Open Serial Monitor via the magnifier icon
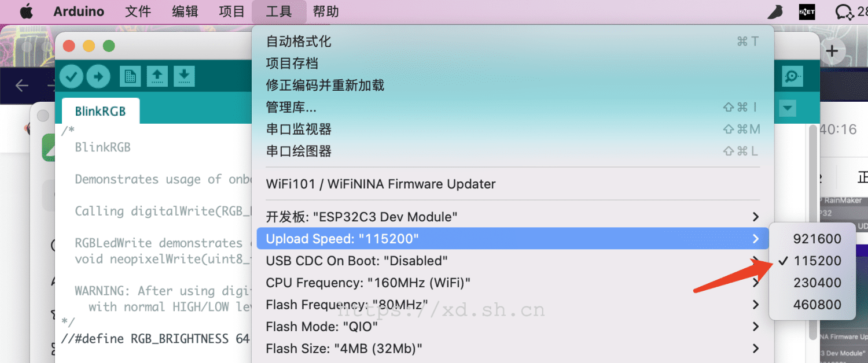868x363 pixels. pos(791,76)
